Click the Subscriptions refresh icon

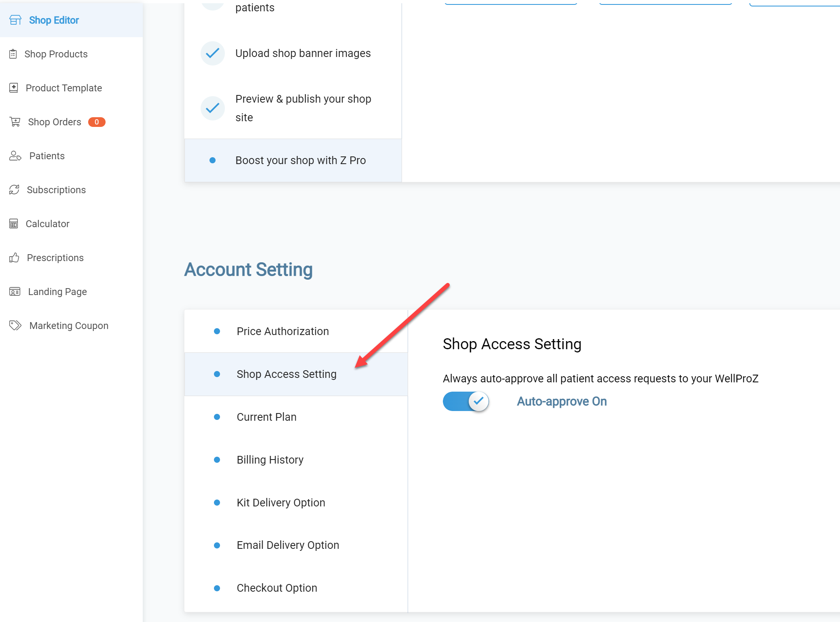coord(14,190)
